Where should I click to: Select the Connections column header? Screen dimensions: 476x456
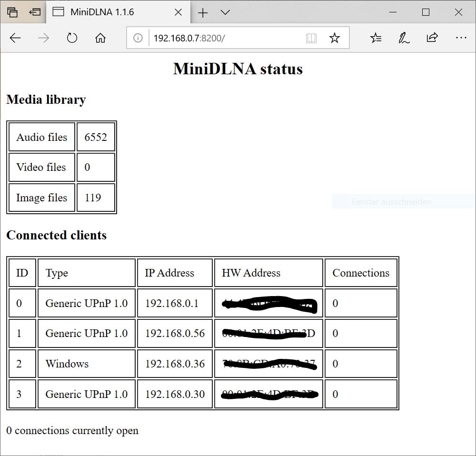361,273
